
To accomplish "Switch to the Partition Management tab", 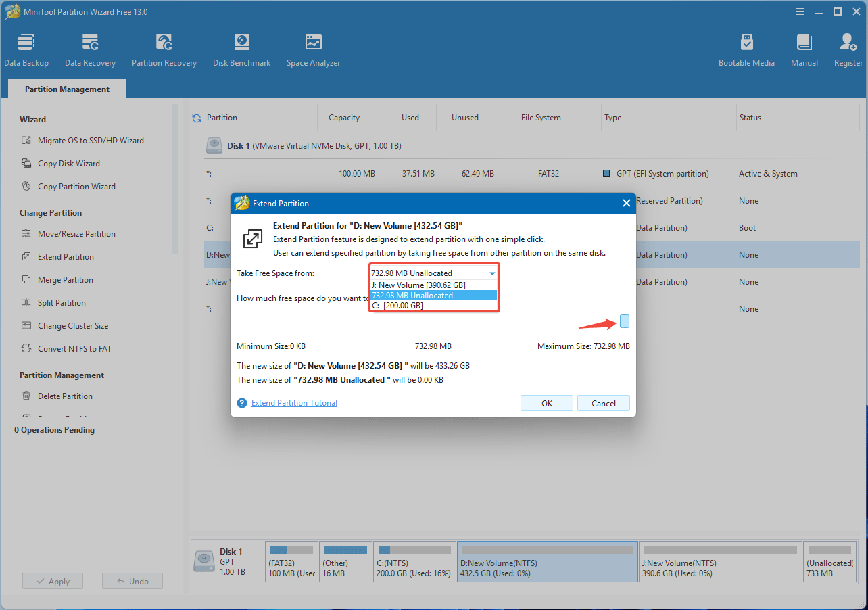I will (x=66, y=89).
